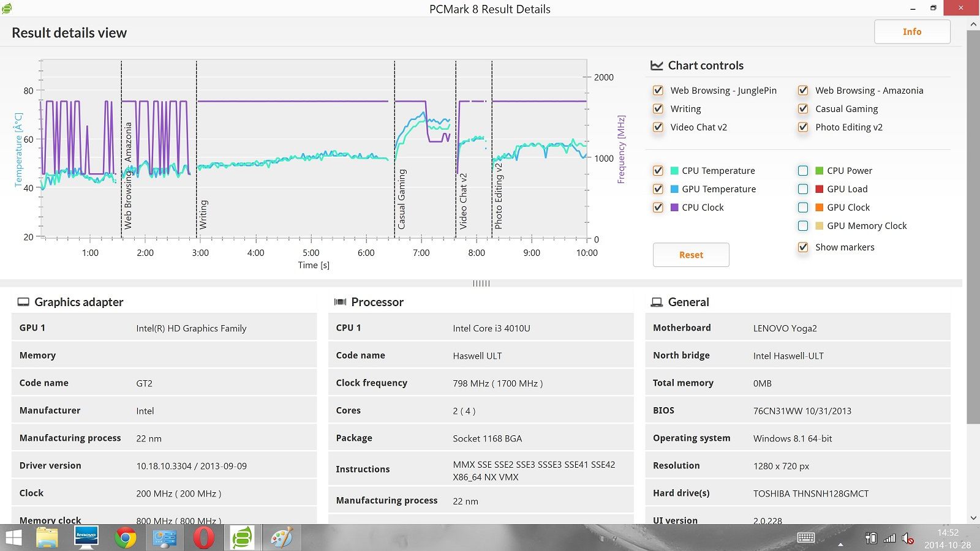Open the Lenovo app in taskbar
The width and height of the screenshot is (980, 551).
coord(86,538)
